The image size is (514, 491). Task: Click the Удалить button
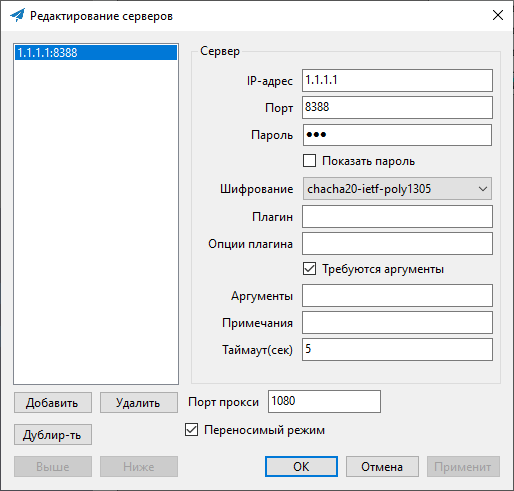pos(139,403)
